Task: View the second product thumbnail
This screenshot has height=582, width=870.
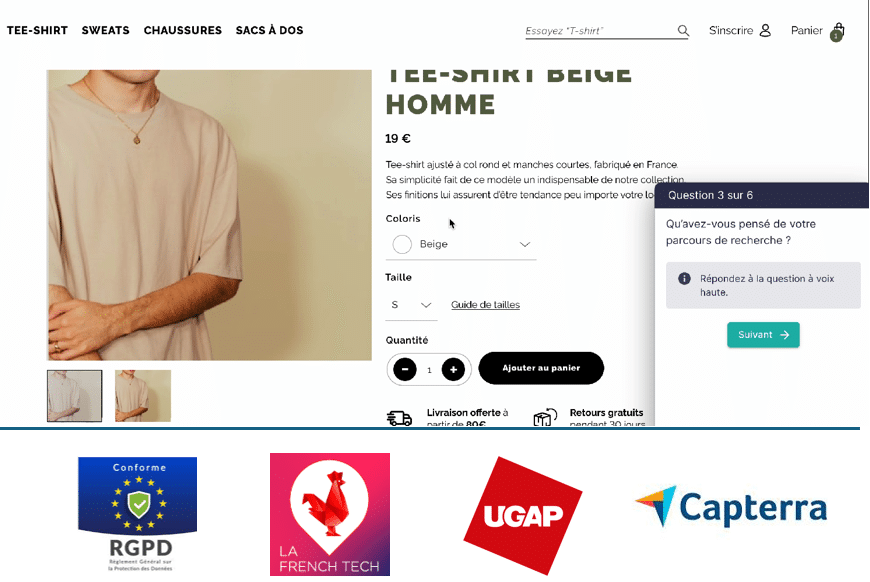Action: coord(143,396)
